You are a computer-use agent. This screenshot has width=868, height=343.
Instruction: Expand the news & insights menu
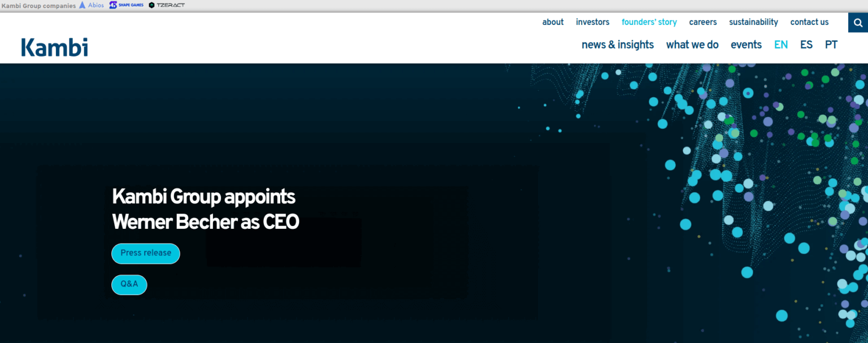[x=617, y=45]
